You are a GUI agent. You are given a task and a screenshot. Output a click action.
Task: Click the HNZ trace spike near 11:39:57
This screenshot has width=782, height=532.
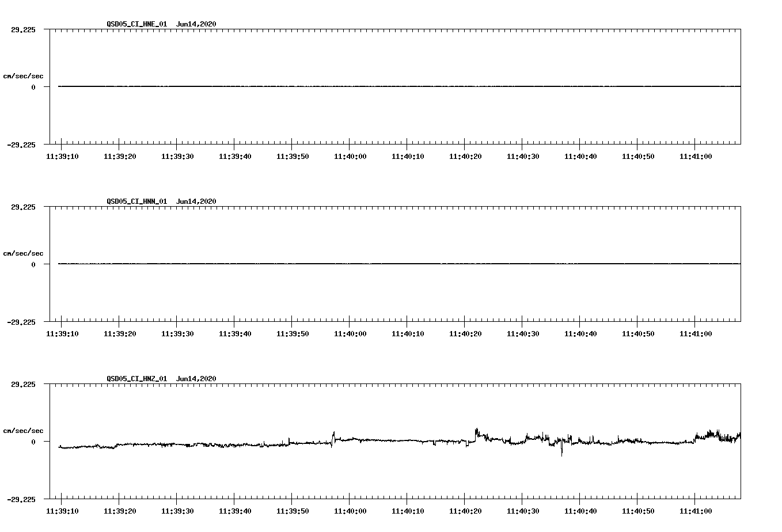point(333,439)
